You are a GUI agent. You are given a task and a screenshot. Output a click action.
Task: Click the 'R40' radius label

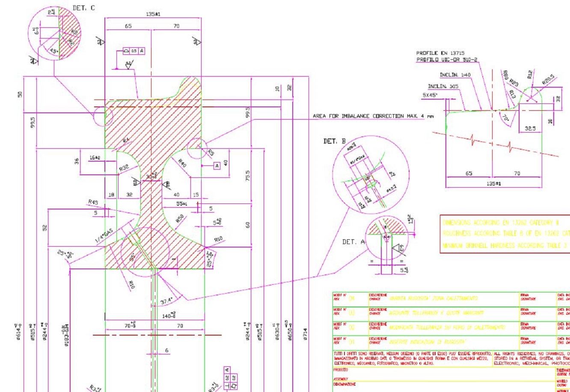pyautogui.click(x=182, y=163)
